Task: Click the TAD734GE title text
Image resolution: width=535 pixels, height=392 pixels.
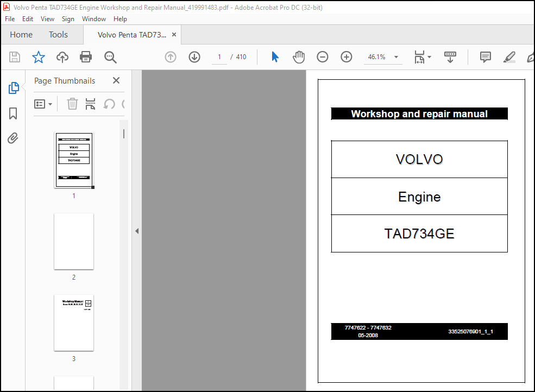Action: [419, 233]
